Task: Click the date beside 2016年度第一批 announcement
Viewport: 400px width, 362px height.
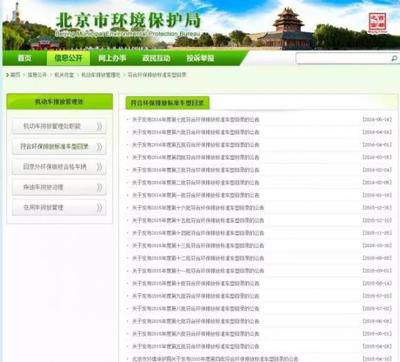Action: pyautogui.click(x=377, y=195)
